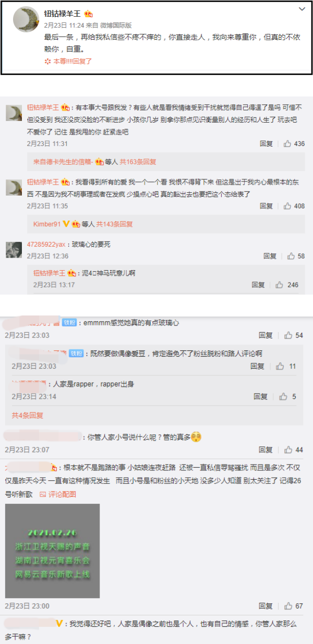Click 钮钴禄羊王 username in the top post
313x644 pixels.
click(x=62, y=14)
